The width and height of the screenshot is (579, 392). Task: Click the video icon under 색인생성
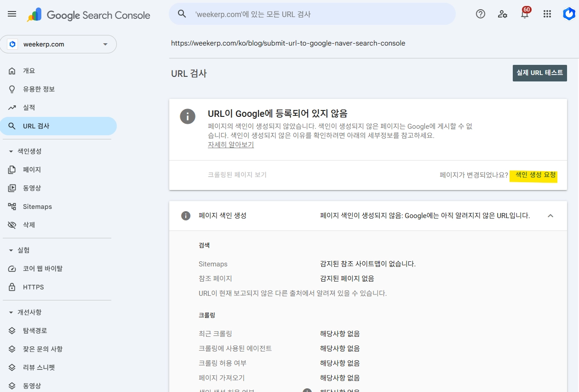pyautogui.click(x=12, y=188)
